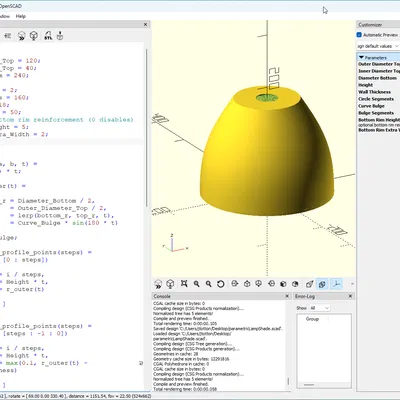Click the Inner Diameter Top parameter
The width and height of the screenshot is (400, 400).
379,71
